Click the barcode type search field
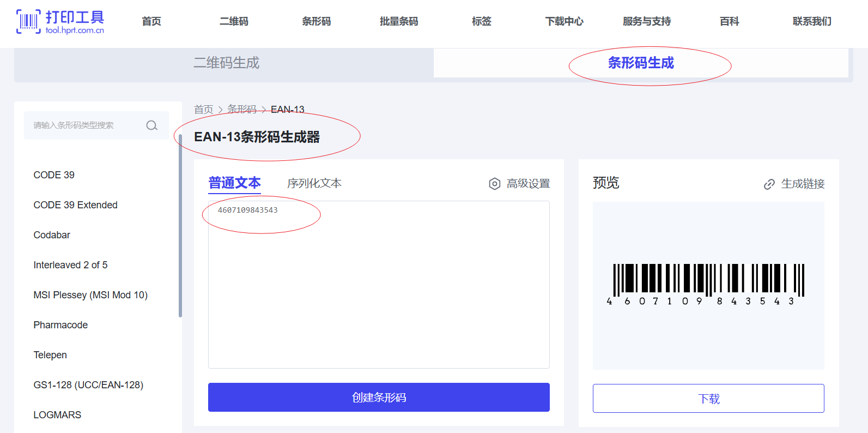 coord(96,125)
